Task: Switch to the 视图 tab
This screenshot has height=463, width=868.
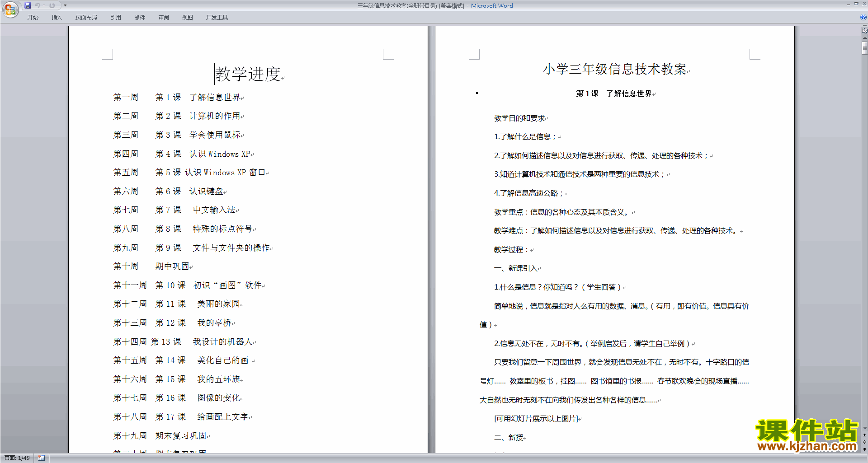Action: [x=188, y=18]
